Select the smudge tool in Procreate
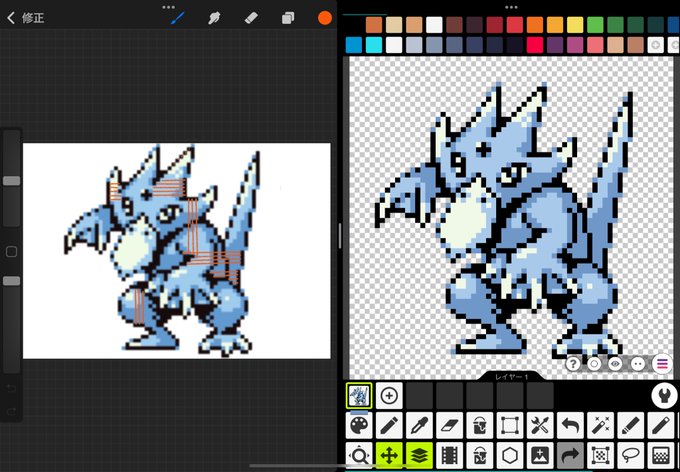 (214, 18)
